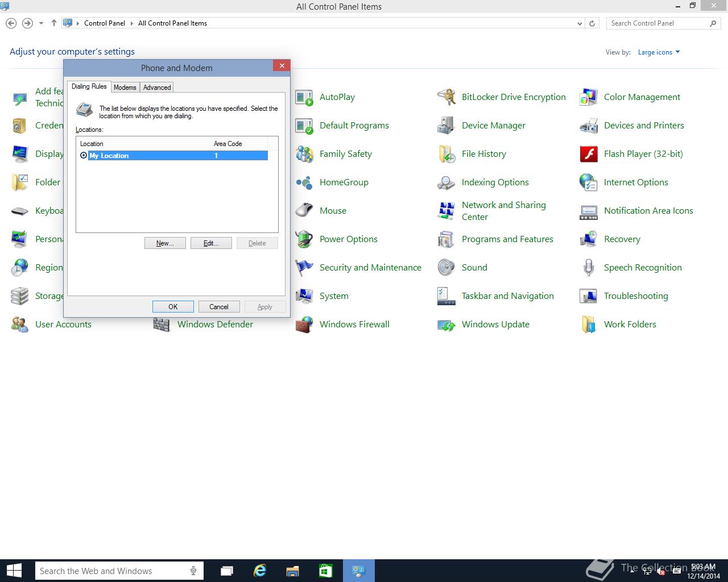
Task: Click the back navigation arrow
Action: point(11,23)
